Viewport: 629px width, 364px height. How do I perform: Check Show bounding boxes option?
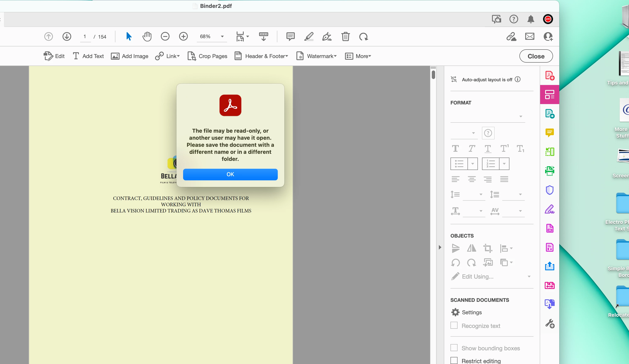pos(454,348)
